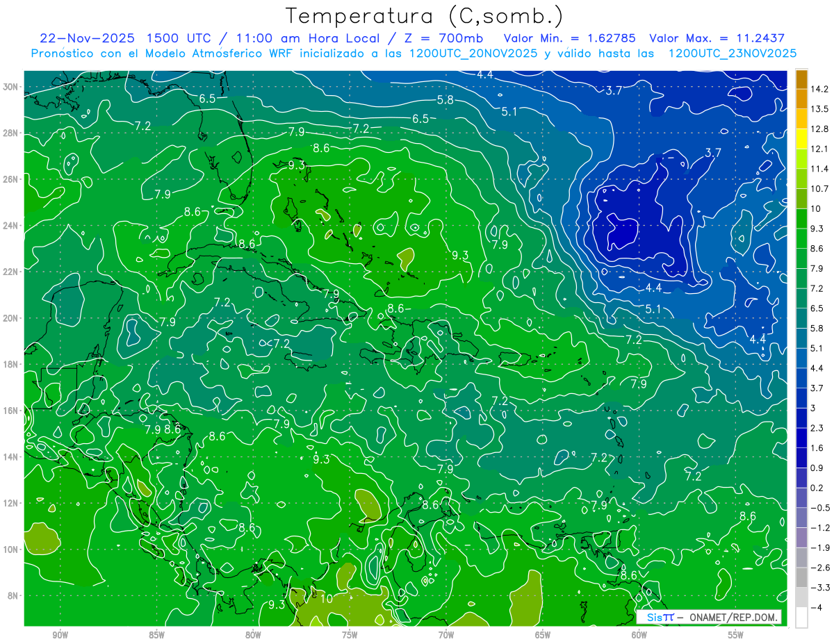Click the '10N' latitude axis label
This screenshot has width=834, height=644.
[x=12, y=549]
